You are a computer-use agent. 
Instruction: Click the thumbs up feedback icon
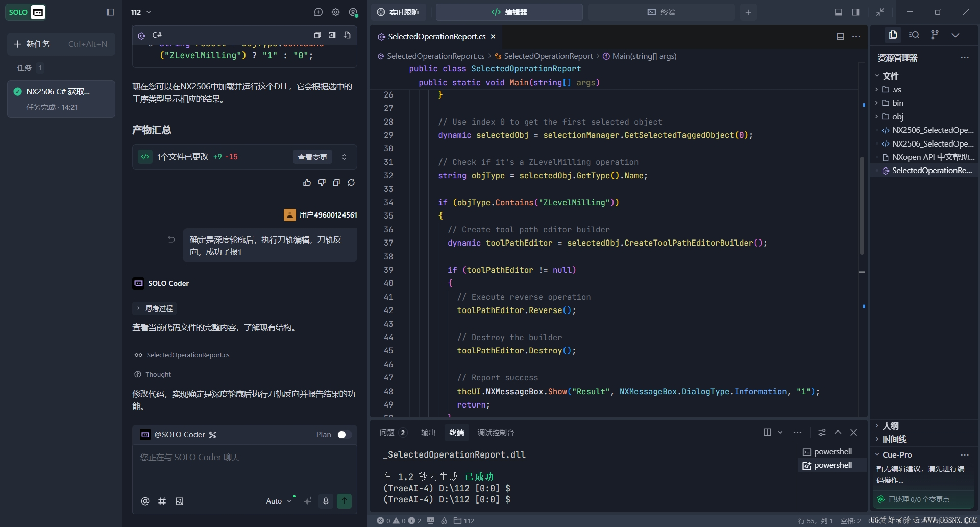(x=307, y=183)
